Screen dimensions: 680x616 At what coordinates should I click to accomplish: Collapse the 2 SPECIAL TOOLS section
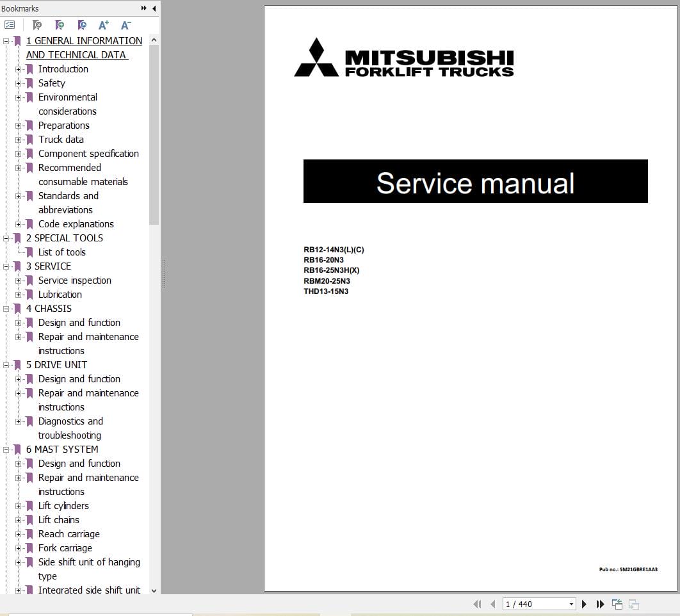tap(6, 238)
